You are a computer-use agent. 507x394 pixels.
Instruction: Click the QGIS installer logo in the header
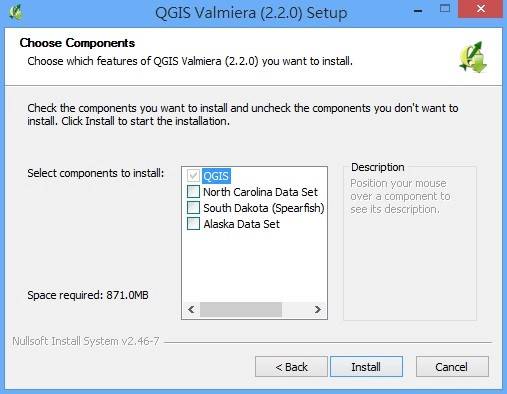pos(473,57)
